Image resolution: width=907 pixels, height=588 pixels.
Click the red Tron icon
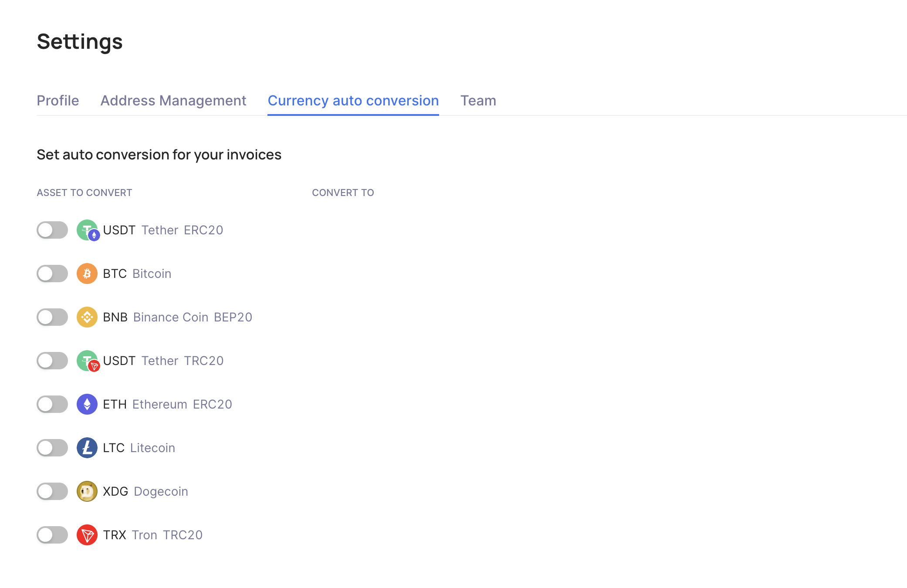pos(87,535)
